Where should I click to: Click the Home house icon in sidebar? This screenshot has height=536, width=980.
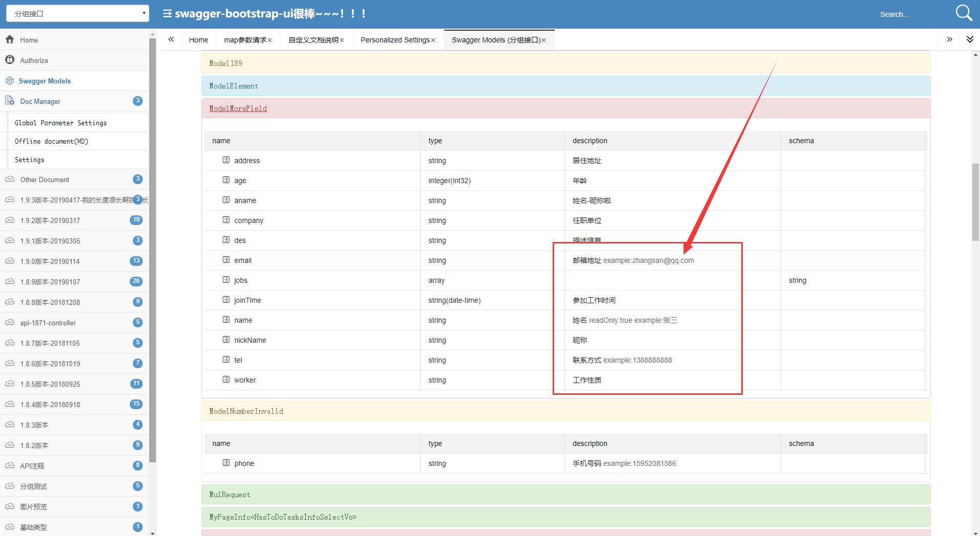pos(10,39)
